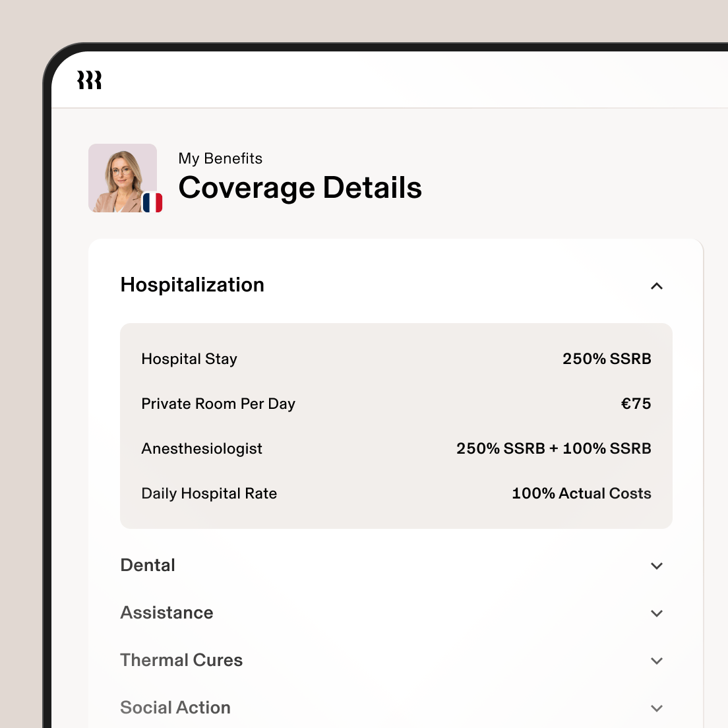Click the Daily Hospital Rate entry
The width and height of the screenshot is (728, 728).
pyautogui.click(x=209, y=493)
